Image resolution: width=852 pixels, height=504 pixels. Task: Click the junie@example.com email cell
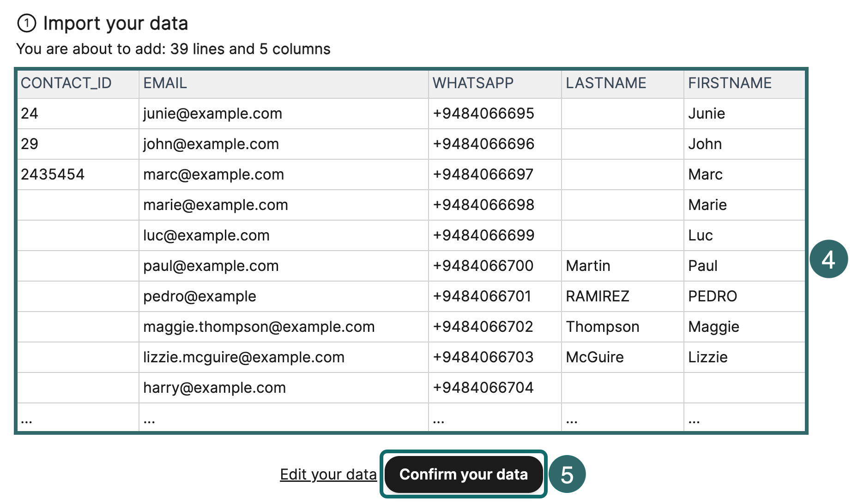[x=212, y=114]
